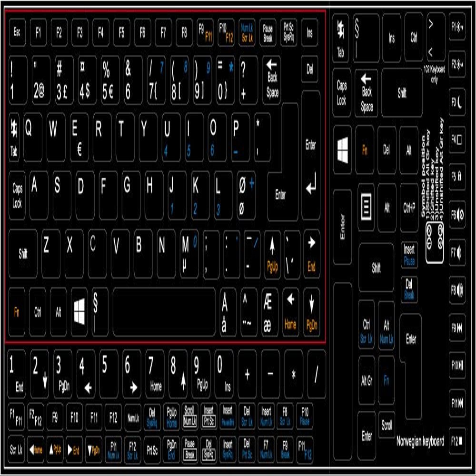Viewport: 476px width, 476px height.
Task: Click the letter Q key
Action: [x=33, y=137]
